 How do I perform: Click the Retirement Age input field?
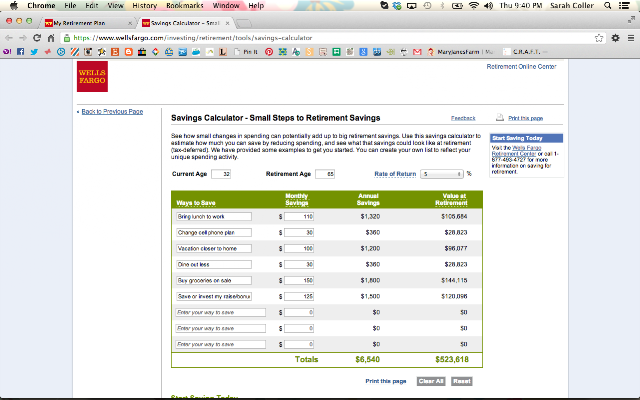pyautogui.click(x=325, y=174)
